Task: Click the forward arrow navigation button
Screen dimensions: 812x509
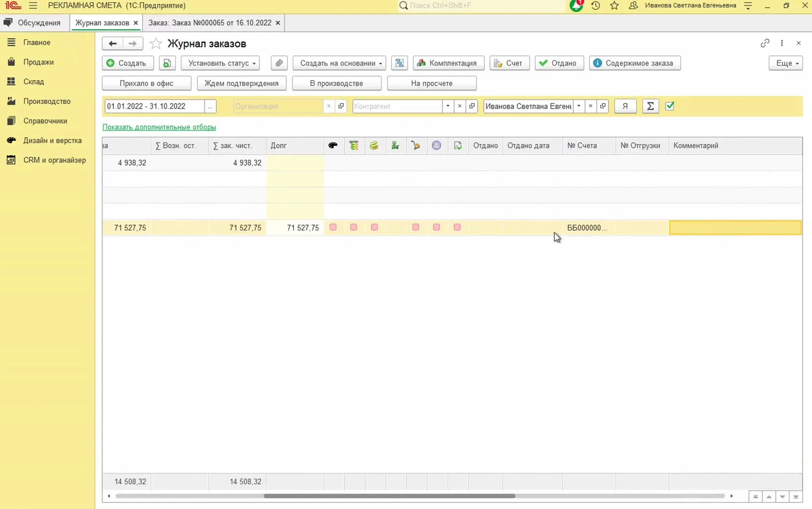Action: pyautogui.click(x=132, y=44)
